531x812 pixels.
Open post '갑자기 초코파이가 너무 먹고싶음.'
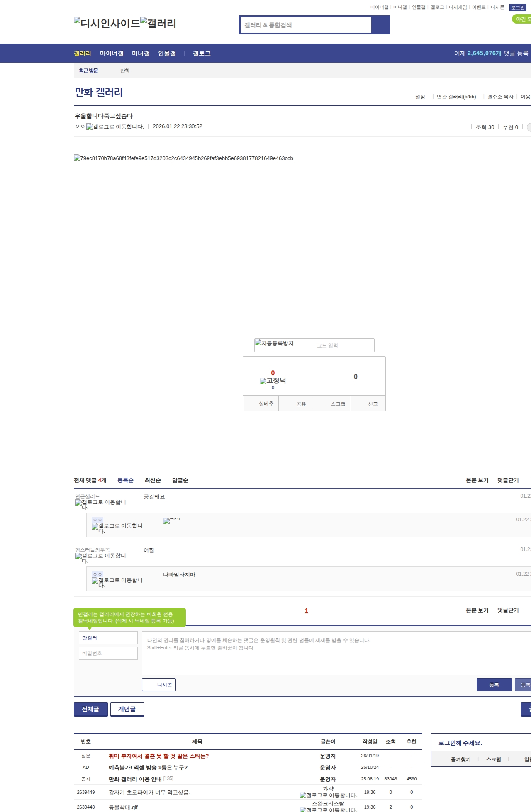(149, 792)
